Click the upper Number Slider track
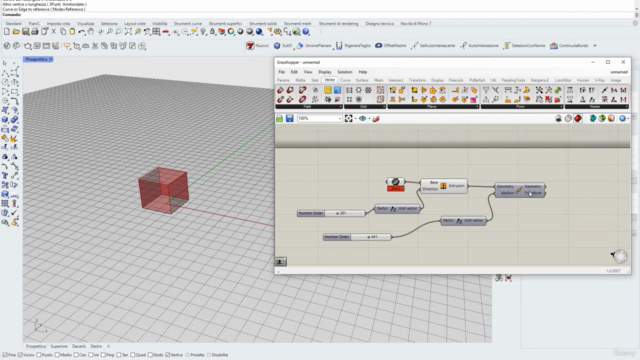Viewport: 640px width, 360px height. [344, 213]
